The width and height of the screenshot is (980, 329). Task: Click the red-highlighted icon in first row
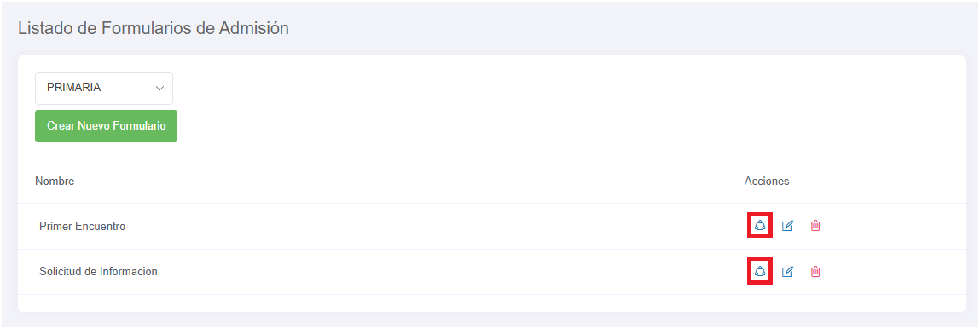coord(760,225)
